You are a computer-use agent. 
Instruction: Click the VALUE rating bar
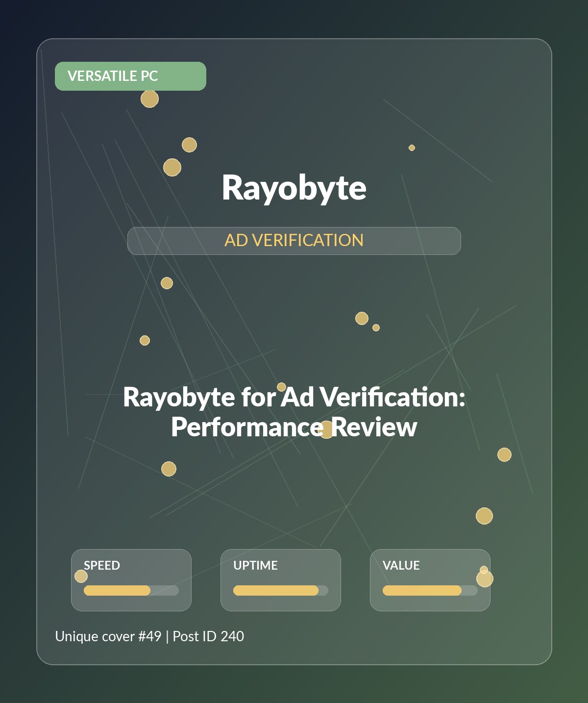pos(430,590)
